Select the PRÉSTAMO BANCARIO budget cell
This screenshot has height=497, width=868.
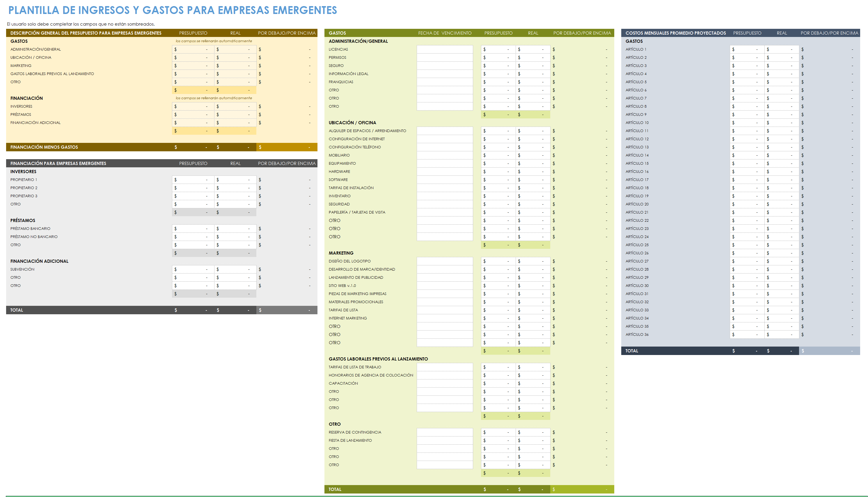coord(193,229)
